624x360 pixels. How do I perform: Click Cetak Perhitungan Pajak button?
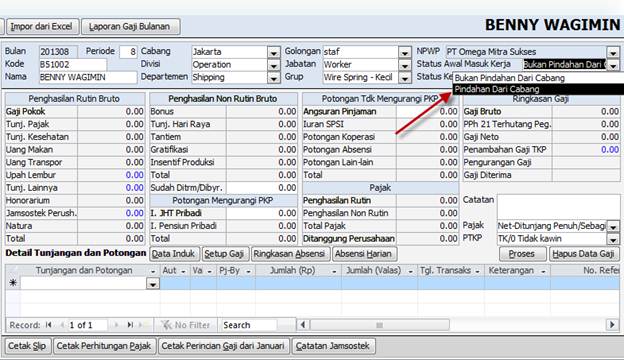coord(104,346)
